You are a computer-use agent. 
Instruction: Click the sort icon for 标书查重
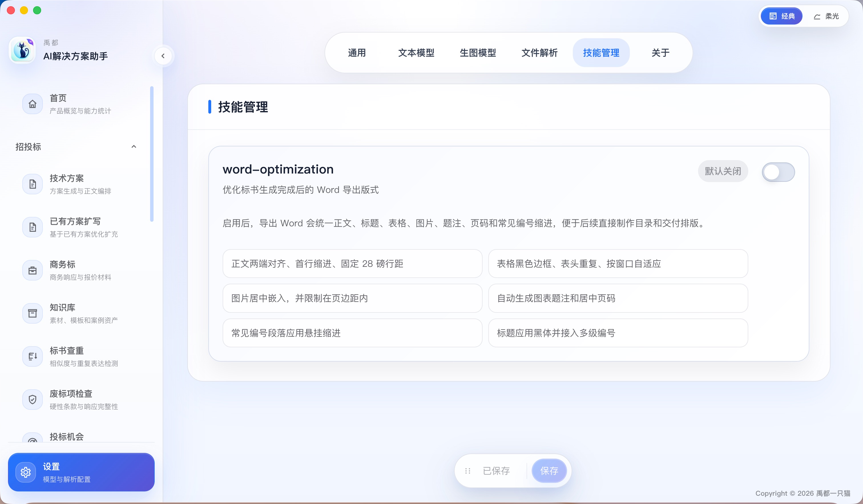coord(33,356)
